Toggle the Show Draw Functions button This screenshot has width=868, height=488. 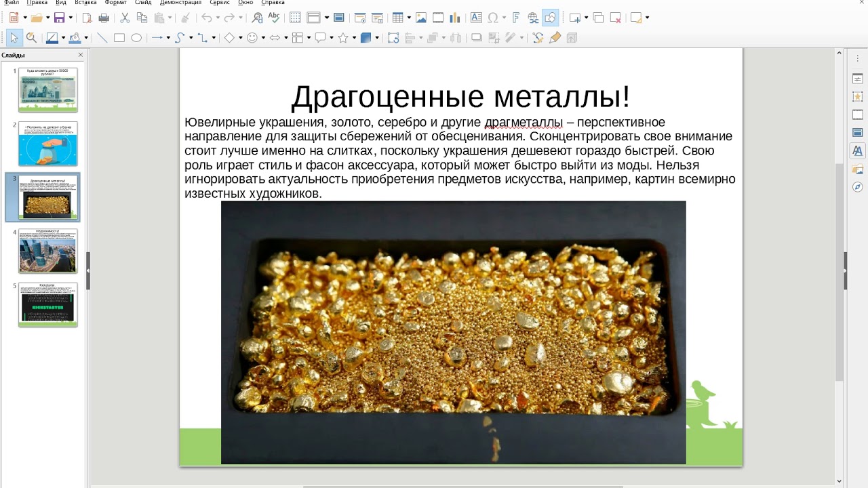pos(550,18)
